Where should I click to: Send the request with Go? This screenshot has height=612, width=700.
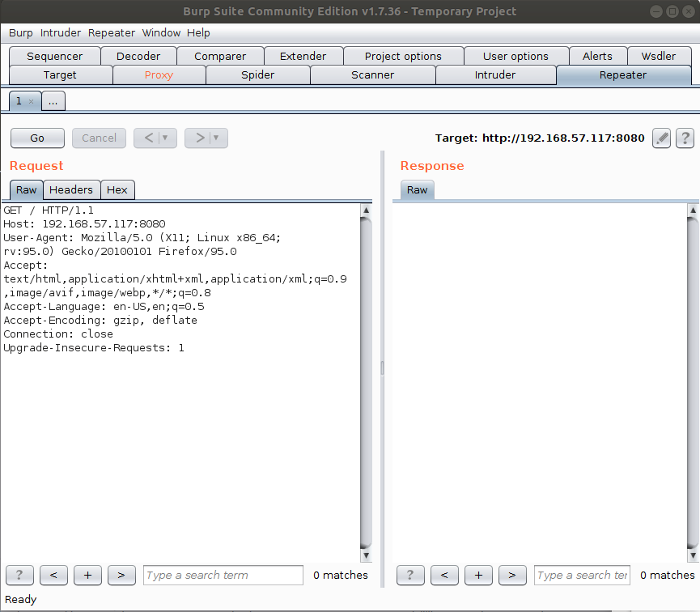[x=37, y=138]
